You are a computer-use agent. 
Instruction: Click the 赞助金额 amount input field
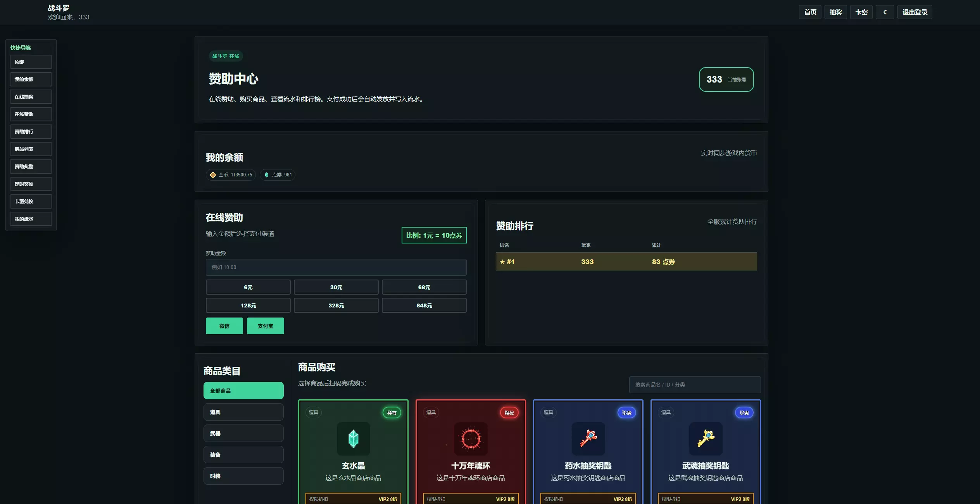tap(336, 267)
